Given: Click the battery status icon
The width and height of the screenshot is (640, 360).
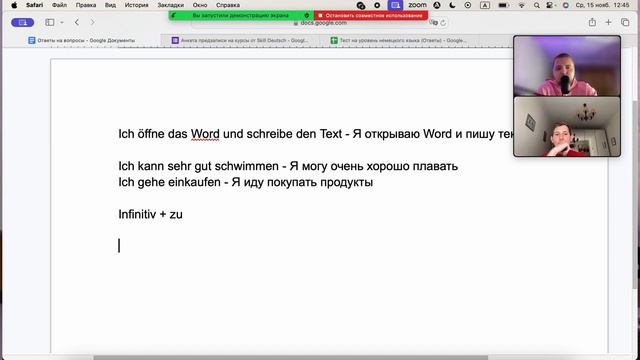Looking at the screenshot, I should point(503,5).
